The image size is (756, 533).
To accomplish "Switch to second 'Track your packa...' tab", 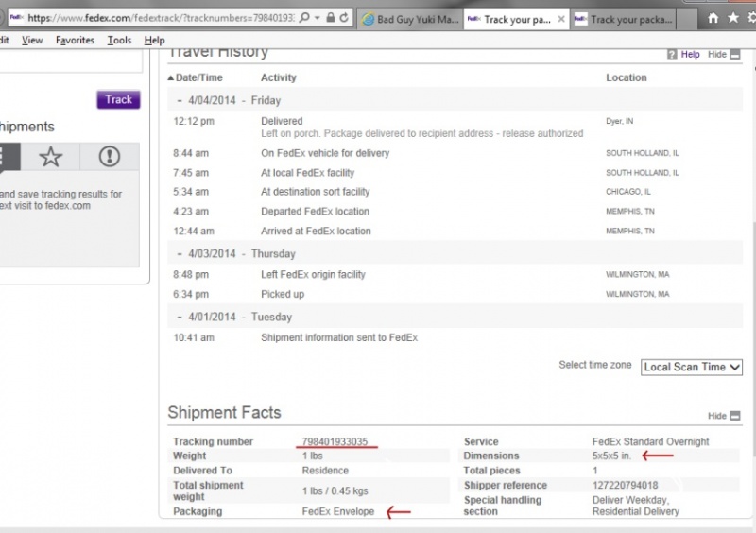I will tap(624, 19).
